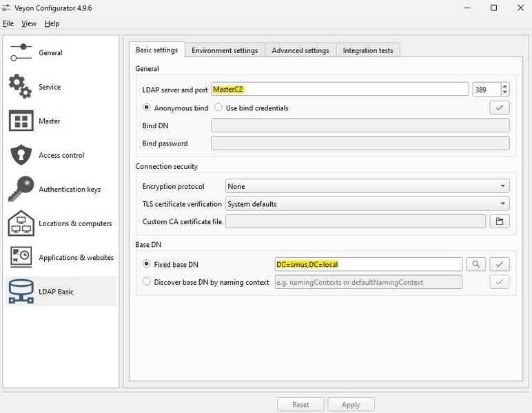The width and height of the screenshot is (532, 413).
Task: Switch to the Environment settings tab
Action: click(225, 50)
